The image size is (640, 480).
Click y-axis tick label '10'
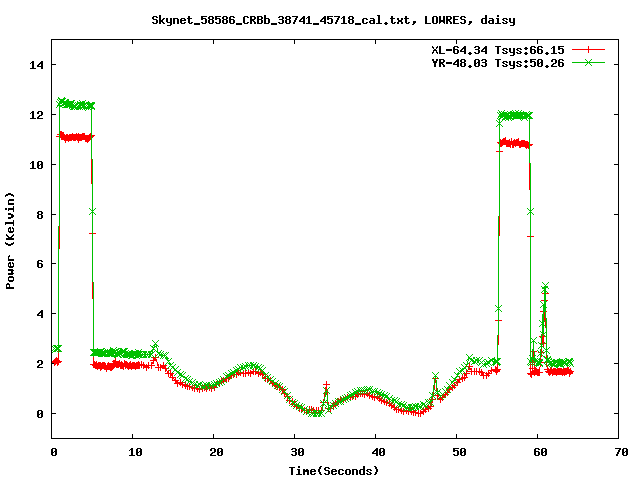pyautogui.click(x=36, y=165)
